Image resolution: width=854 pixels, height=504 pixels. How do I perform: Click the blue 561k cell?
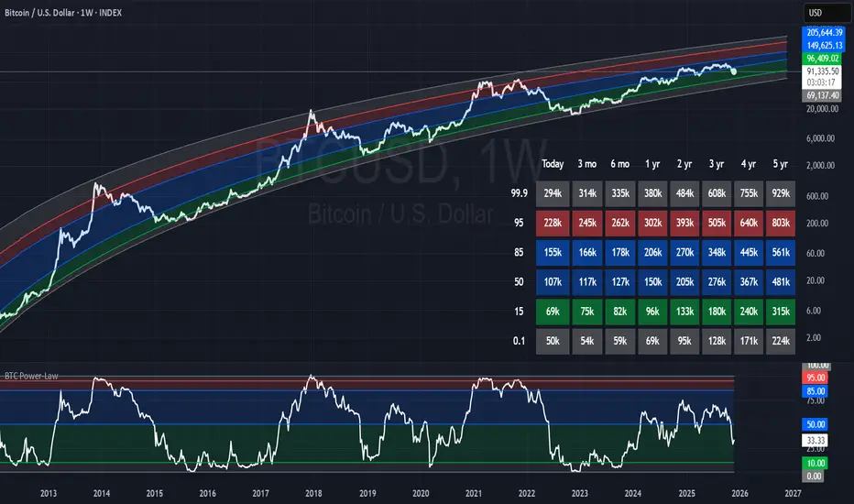[781, 252]
